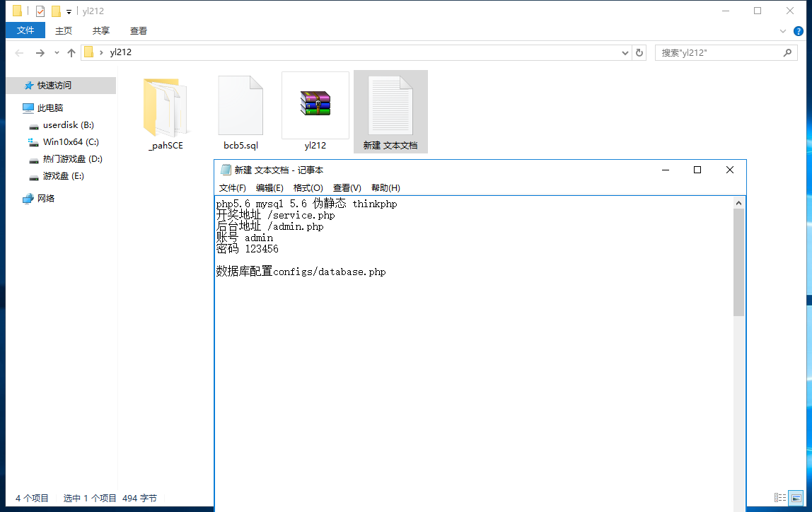Open Notepad's 格式(O) menu
This screenshot has height=512, width=812.
(x=308, y=188)
